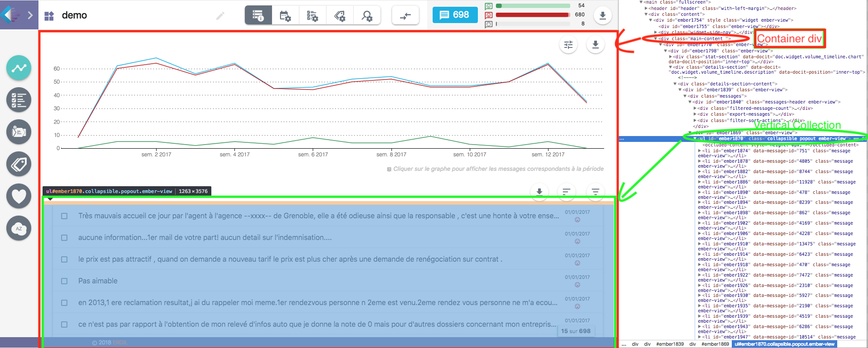Select the ember1755 div line in DevTools
Viewport: 868px width, 348px height.
tap(719, 26)
